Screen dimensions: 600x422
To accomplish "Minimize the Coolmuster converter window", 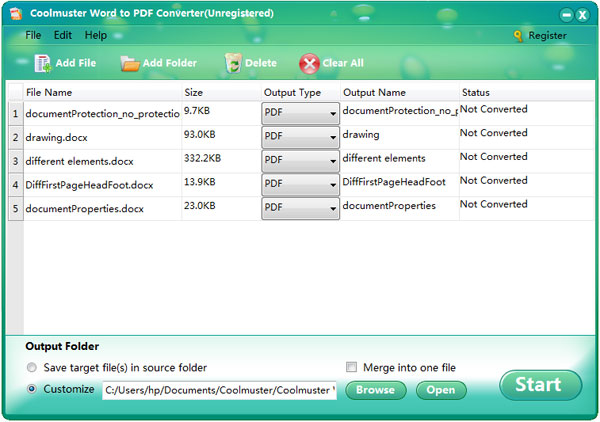I will pyautogui.click(x=566, y=15).
